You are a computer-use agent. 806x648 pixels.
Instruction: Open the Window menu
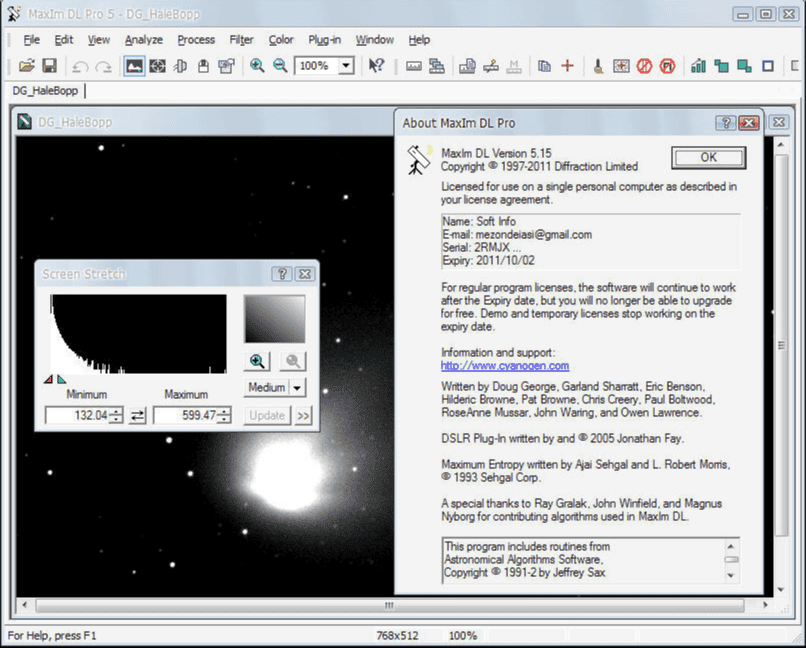point(374,40)
